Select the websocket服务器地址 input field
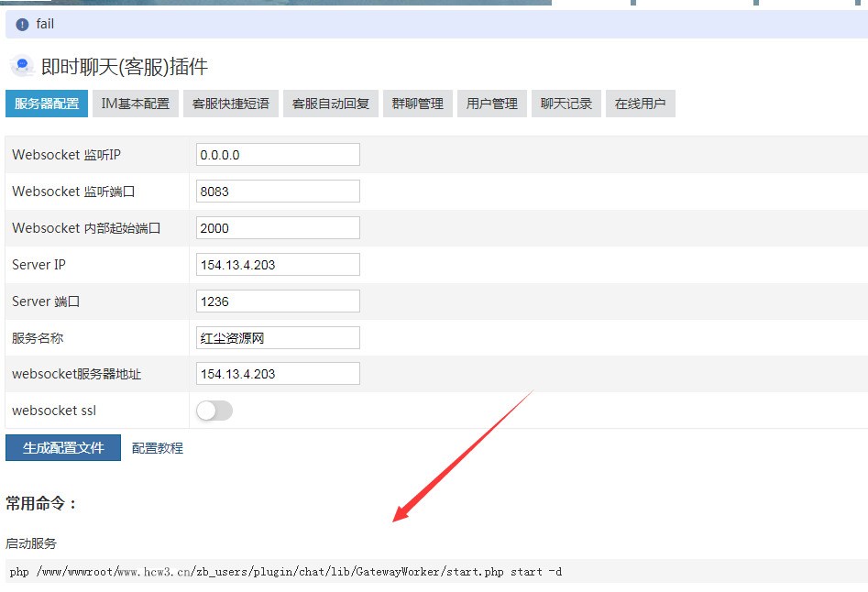 (x=278, y=374)
